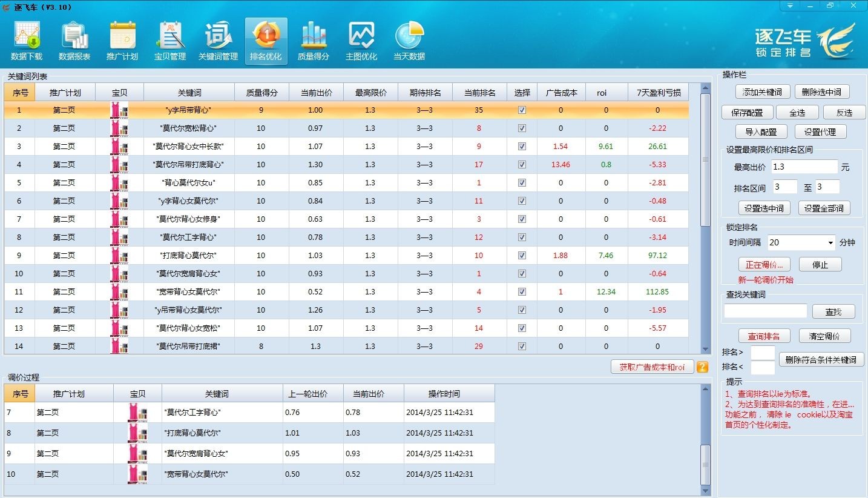
Task: Click 操作时间 header in 调价过程 table
Action: point(449,394)
